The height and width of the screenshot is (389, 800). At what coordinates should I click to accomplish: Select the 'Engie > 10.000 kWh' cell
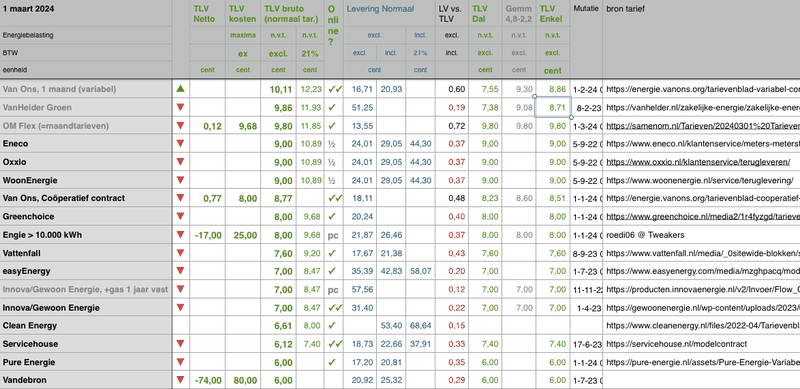86,235
